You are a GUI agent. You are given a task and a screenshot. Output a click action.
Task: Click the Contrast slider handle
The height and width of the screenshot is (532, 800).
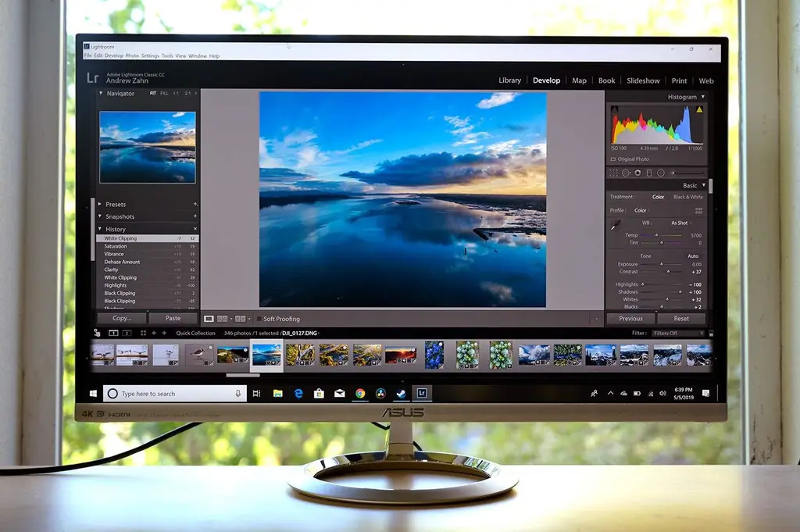669,271
